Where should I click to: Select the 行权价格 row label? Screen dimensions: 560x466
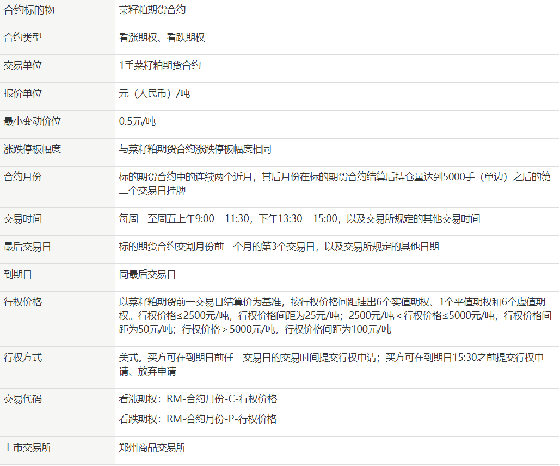click(x=22, y=302)
